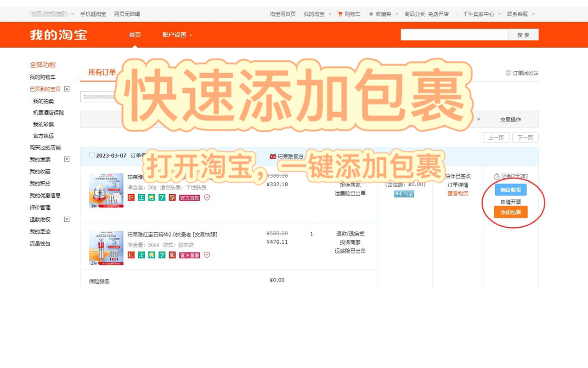The image size is (588, 368).
Task: Open the dropdown arrow left of 交易操作
Action: click(x=479, y=120)
